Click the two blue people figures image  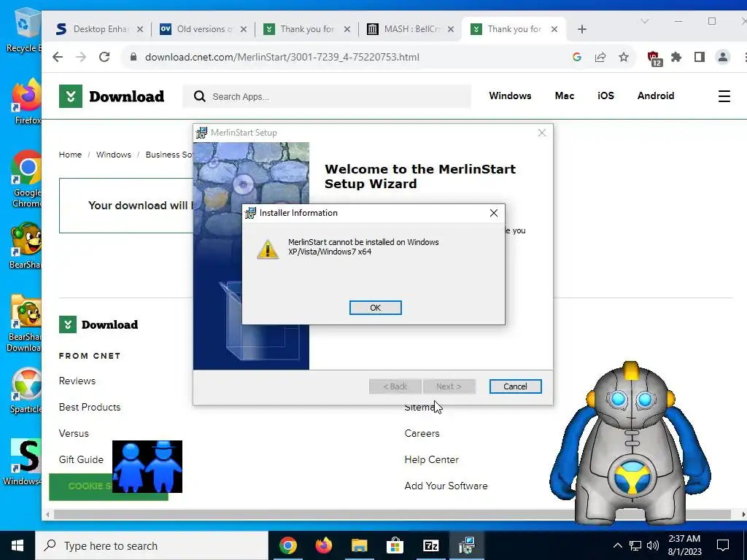tap(147, 467)
